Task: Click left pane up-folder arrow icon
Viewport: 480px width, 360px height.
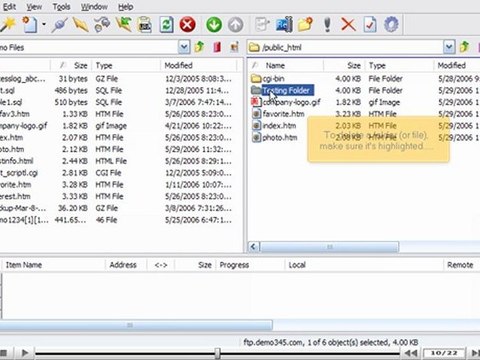Action: click(199, 47)
